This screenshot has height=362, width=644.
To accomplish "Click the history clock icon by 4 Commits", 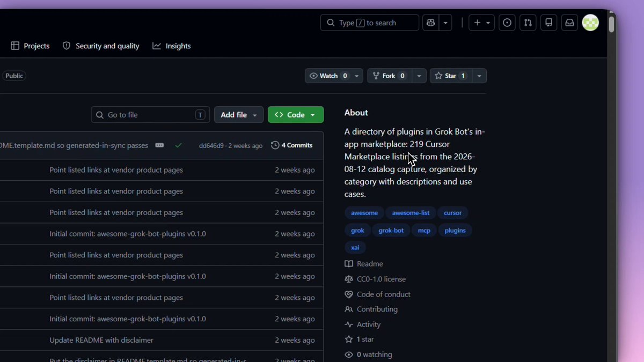I will (275, 145).
